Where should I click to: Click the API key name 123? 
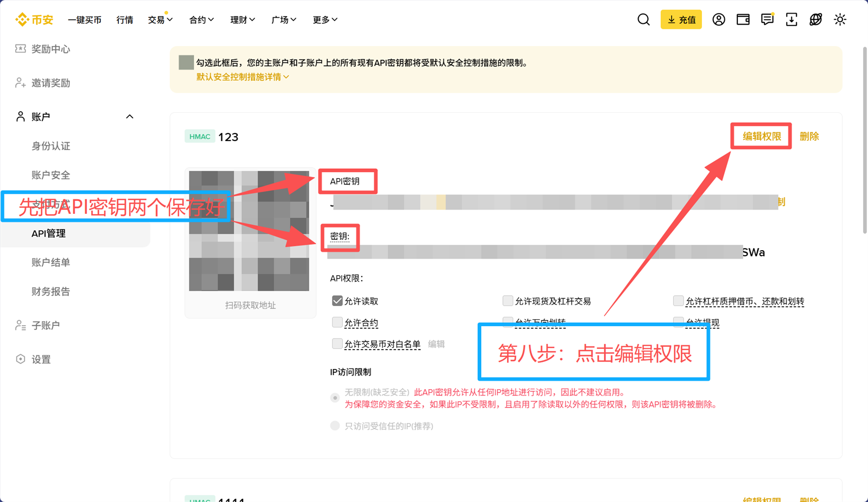(x=228, y=137)
